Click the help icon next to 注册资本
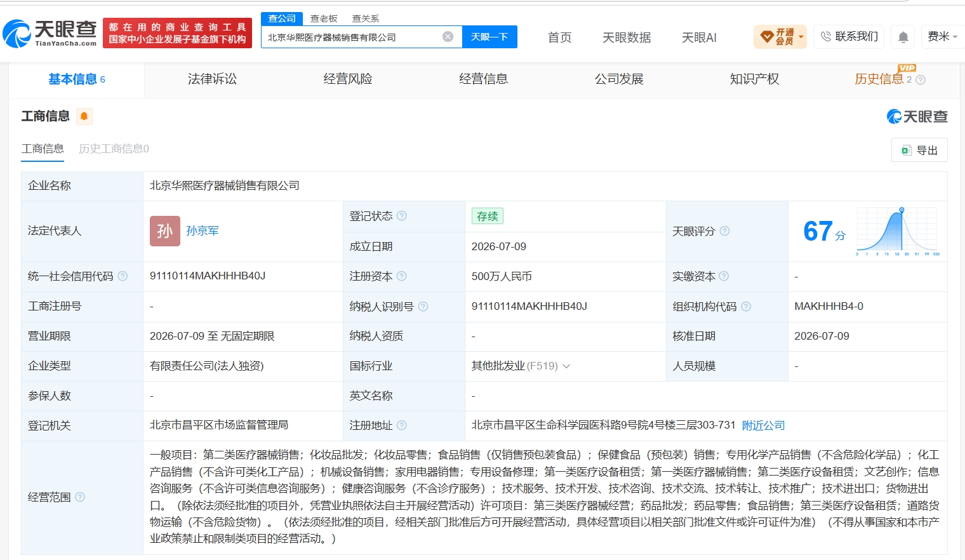This screenshot has height=560, width=965. pos(401,276)
